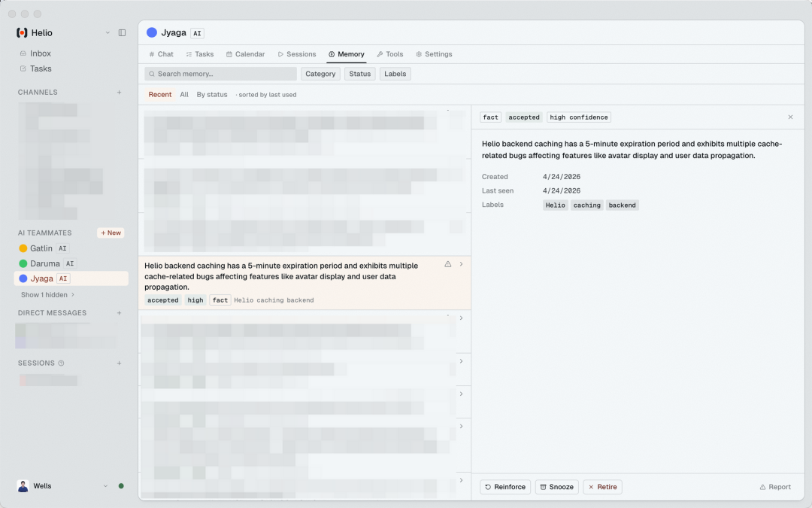Image resolution: width=812 pixels, height=508 pixels.
Task: Open the Helio workspace dropdown
Action: tap(108, 33)
